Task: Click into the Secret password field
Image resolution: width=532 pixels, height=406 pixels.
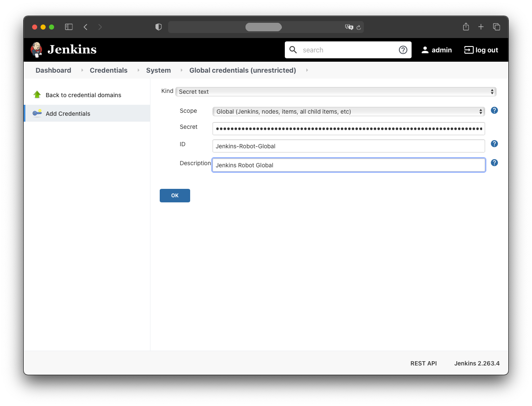Action: tap(348, 128)
